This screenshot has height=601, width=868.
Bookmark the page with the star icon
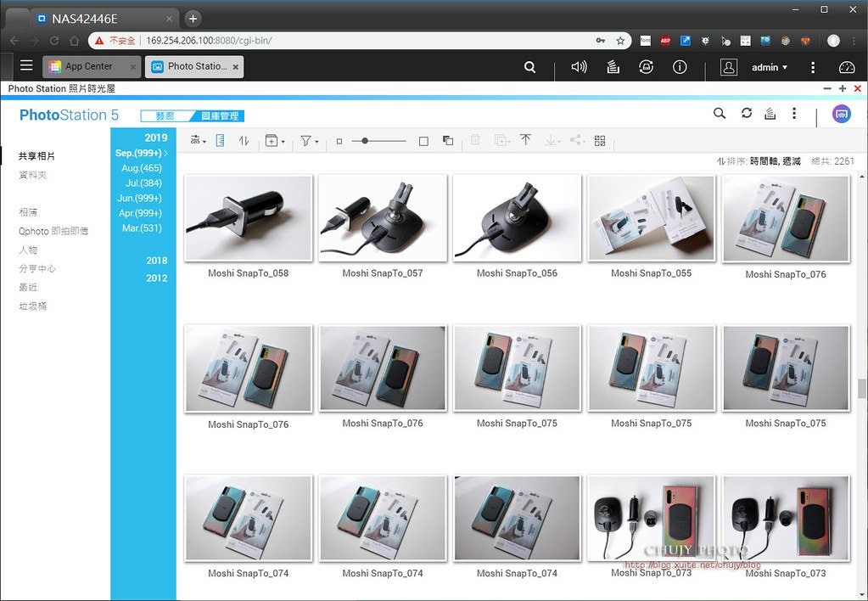click(620, 41)
